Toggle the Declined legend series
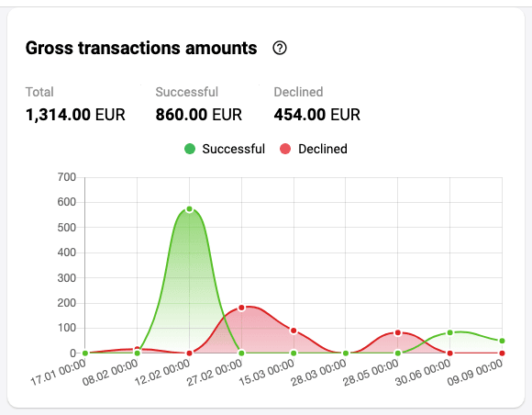This screenshot has height=415, width=532. click(314, 149)
